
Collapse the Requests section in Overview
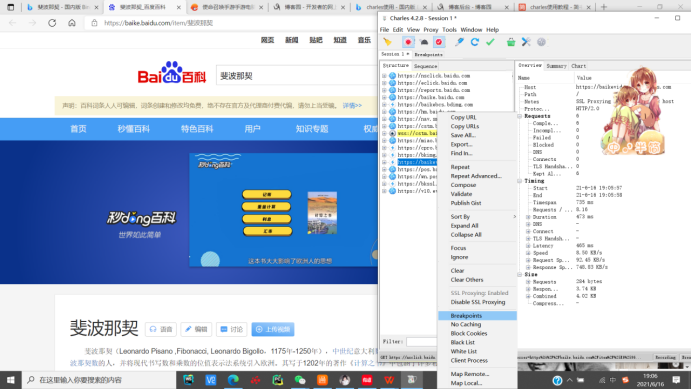point(520,116)
